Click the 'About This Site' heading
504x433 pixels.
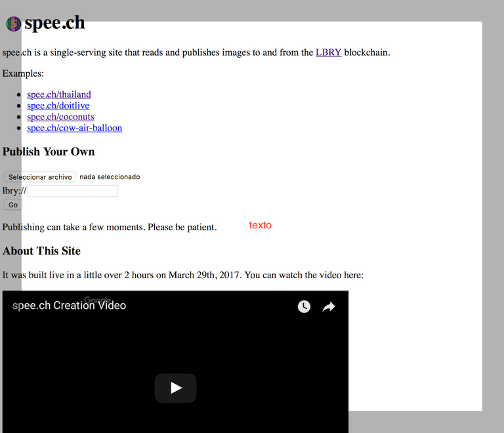(x=41, y=251)
